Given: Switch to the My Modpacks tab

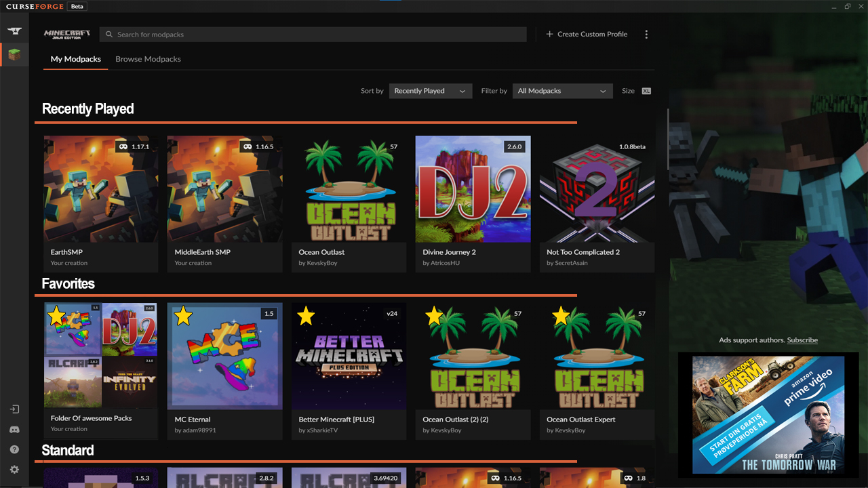Looking at the screenshot, I should (x=76, y=59).
